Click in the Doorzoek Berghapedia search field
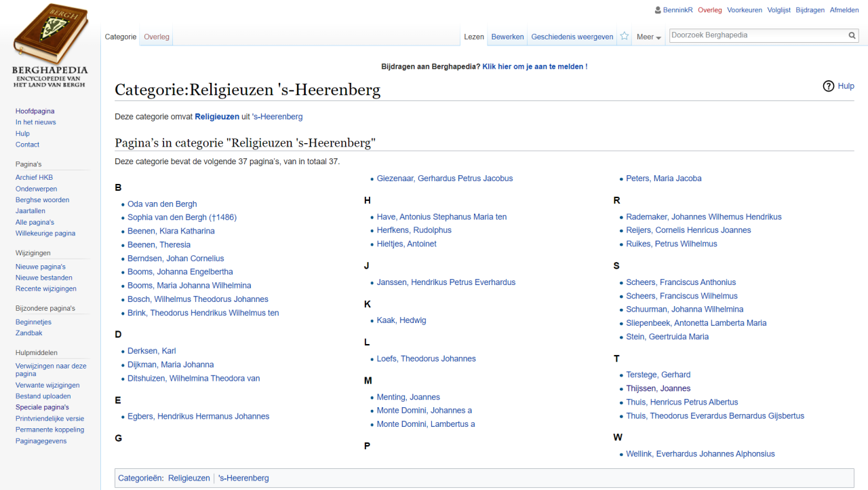The height and width of the screenshot is (490, 868). (x=756, y=35)
